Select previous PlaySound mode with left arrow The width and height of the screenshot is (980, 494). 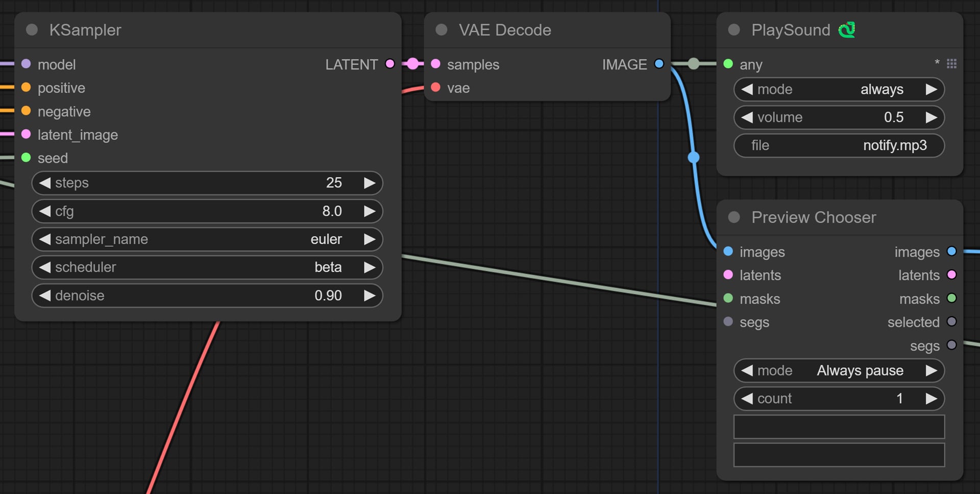[x=747, y=89]
